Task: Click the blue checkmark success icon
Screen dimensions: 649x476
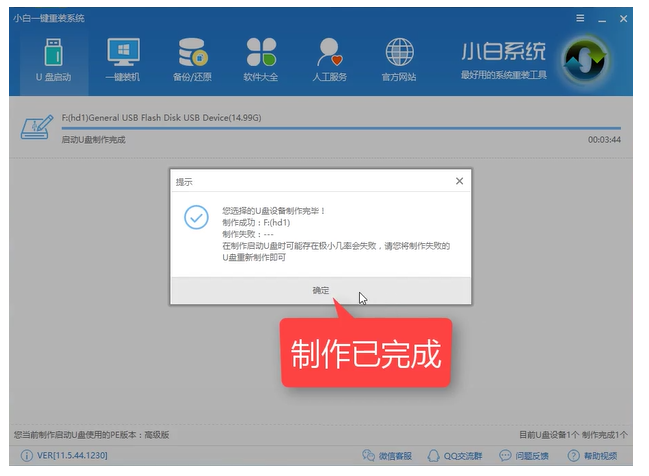Action: click(196, 217)
